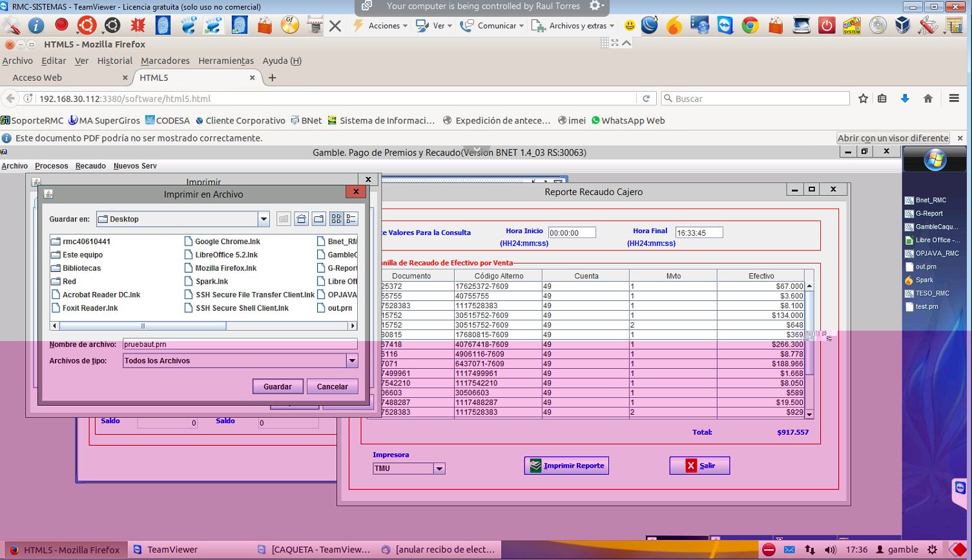972x560 pixels.
Task: Click the Home folder icon in save dialog
Action: click(x=302, y=220)
